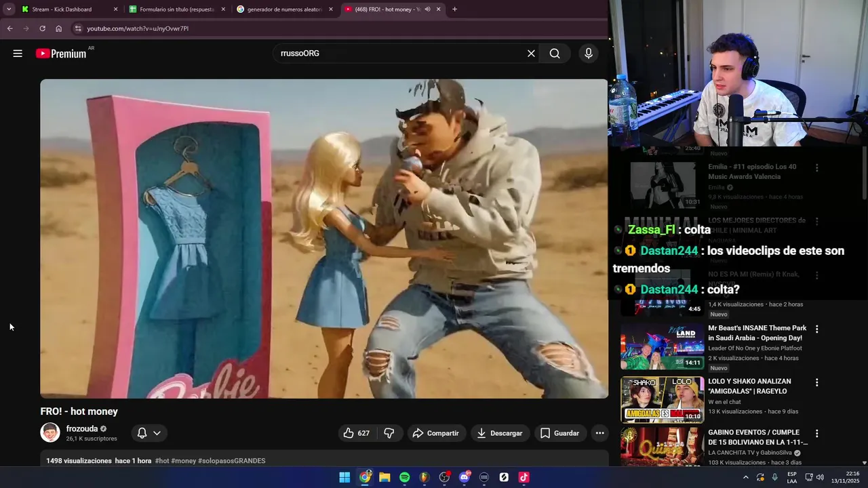The image size is (868, 488).
Task: Open the browser home page
Action: 58,28
